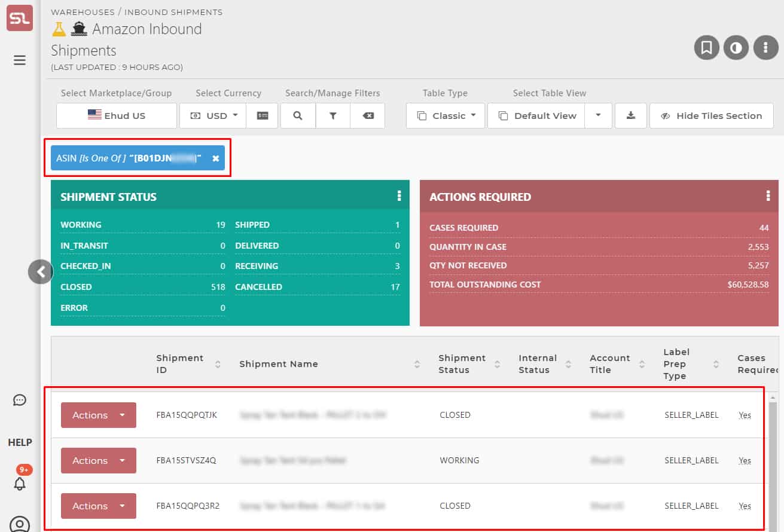Image resolution: width=784 pixels, height=532 pixels.
Task: Open the chat bubble icon in the sidebar
Action: tap(20, 400)
